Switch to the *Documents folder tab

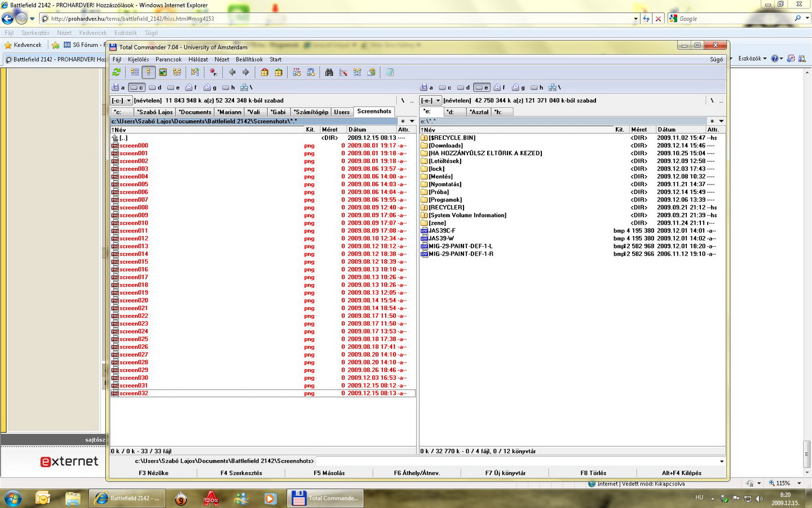click(195, 112)
